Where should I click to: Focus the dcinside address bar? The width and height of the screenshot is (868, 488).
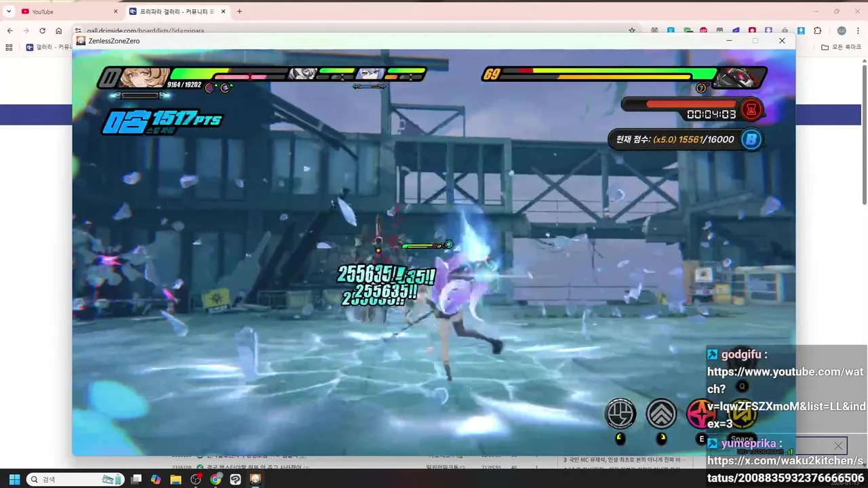click(x=353, y=30)
